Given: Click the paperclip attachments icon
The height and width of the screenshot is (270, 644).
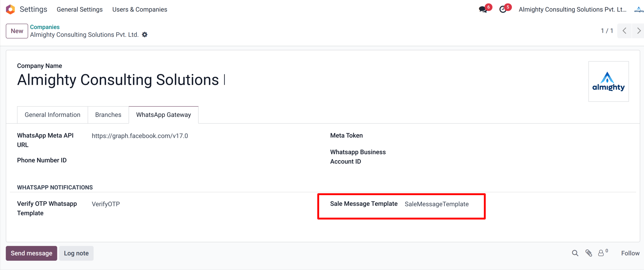Looking at the screenshot, I should 589,253.
